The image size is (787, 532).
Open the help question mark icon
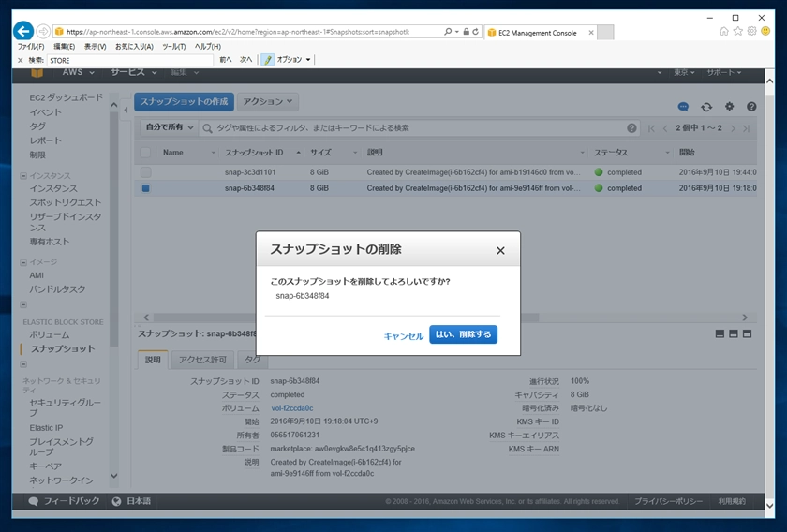(x=751, y=107)
